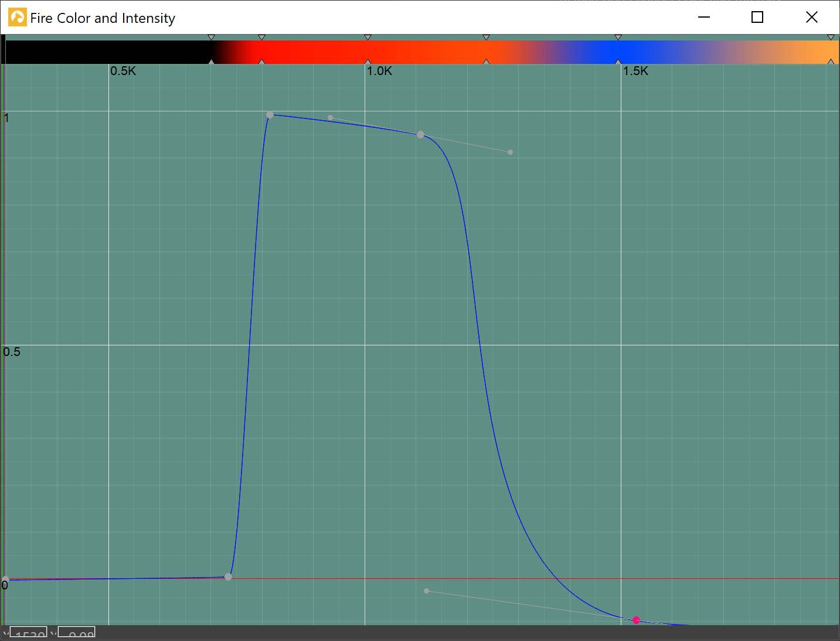
Task: Click the tangent handle below the red zero line
Action: pos(426,591)
